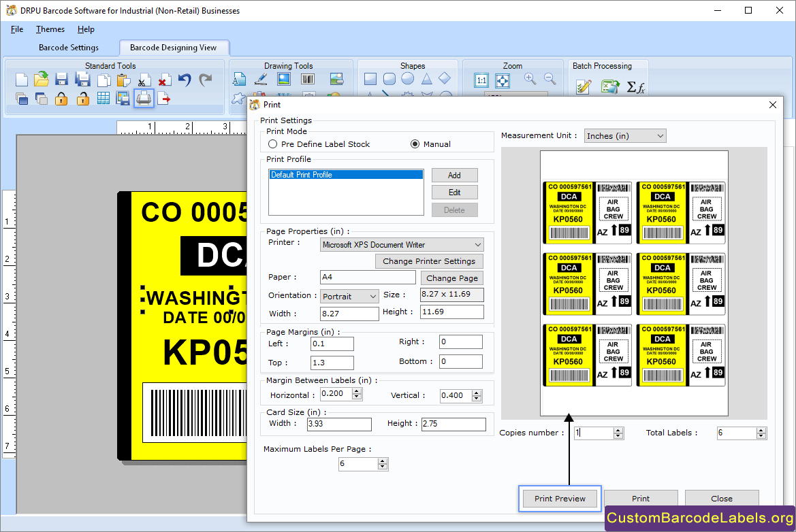The width and height of the screenshot is (796, 532).
Task: Insert a picture with image tool
Action: [284, 79]
